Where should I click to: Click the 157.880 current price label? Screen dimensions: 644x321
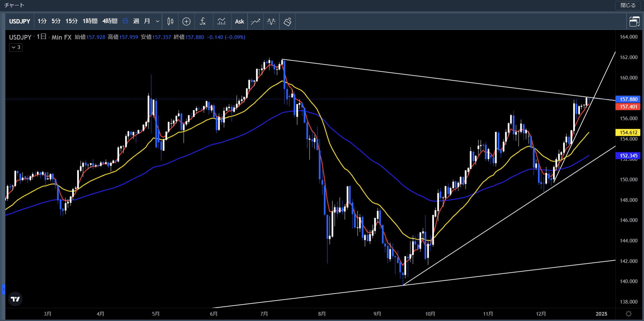click(x=628, y=99)
